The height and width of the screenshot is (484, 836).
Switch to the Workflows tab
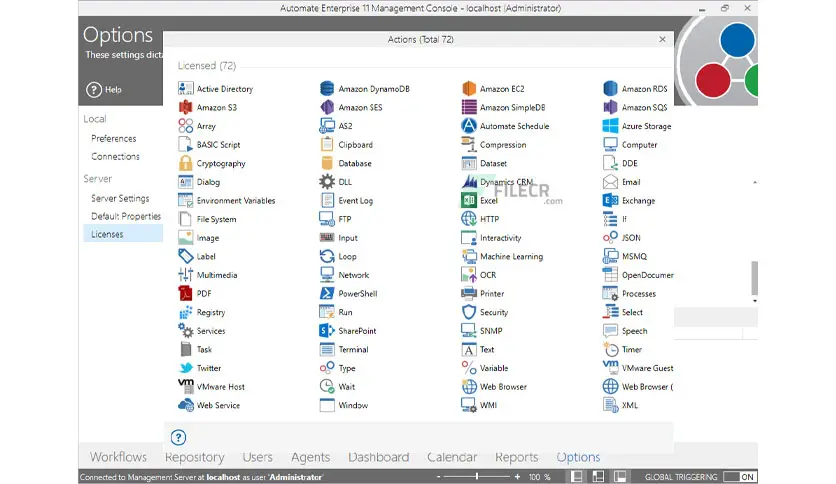(118, 457)
